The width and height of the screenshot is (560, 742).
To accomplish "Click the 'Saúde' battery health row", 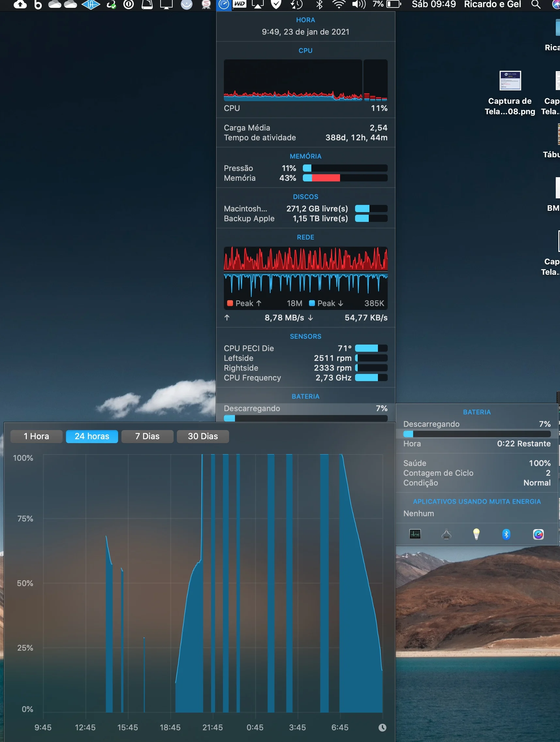I will [x=477, y=463].
